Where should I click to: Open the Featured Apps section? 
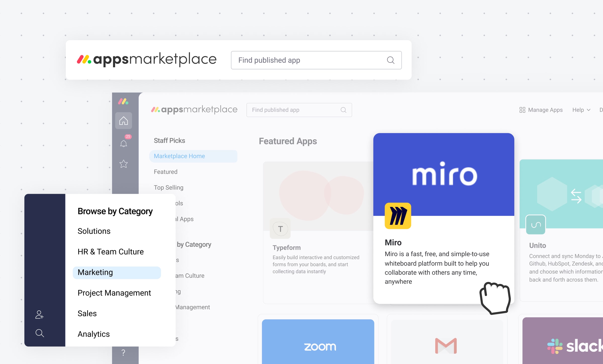(166, 172)
